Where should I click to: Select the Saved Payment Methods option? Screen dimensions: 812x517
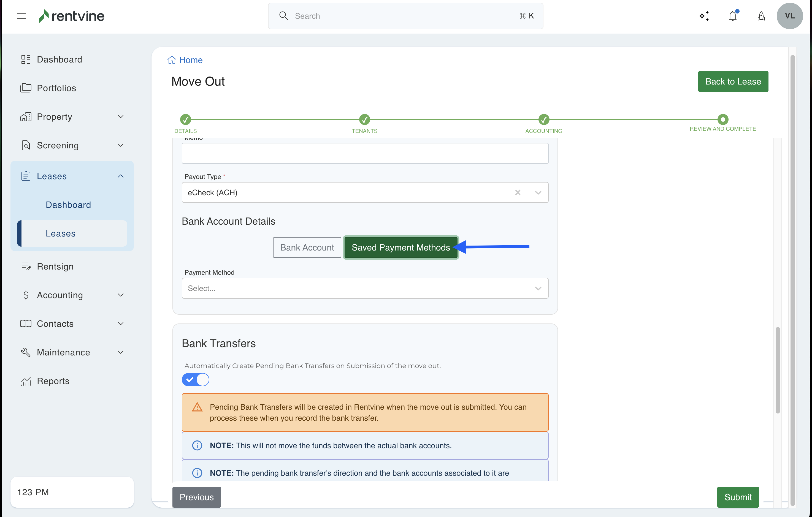[x=400, y=247]
